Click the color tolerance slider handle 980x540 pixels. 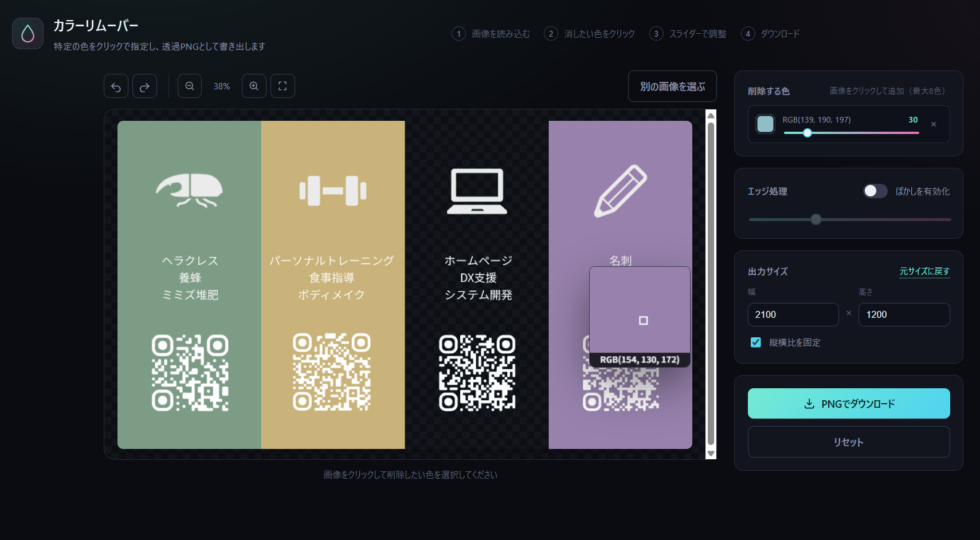[807, 133]
